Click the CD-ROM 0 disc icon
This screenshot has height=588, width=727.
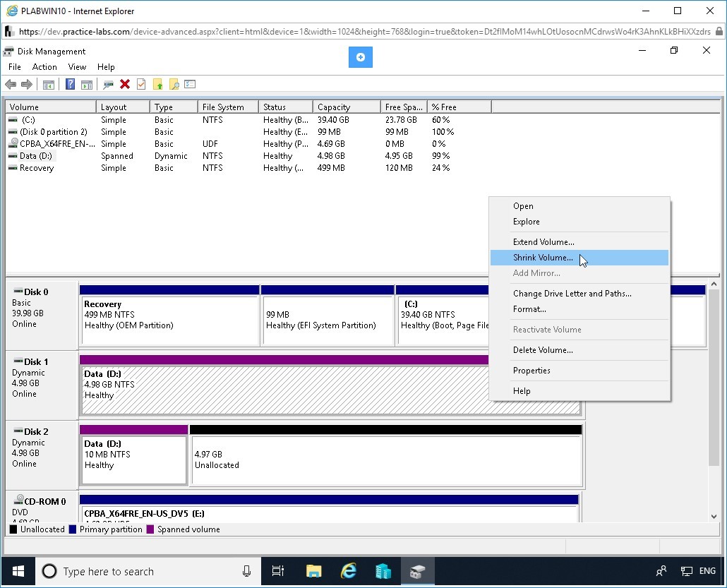(18, 500)
